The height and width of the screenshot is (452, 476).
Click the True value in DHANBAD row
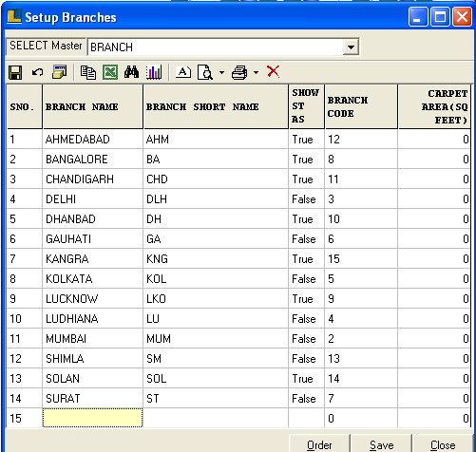pos(307,218)
